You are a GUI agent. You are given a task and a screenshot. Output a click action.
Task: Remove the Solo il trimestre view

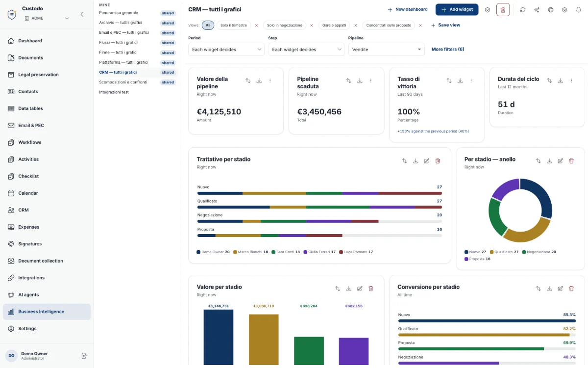click(256, 25)
